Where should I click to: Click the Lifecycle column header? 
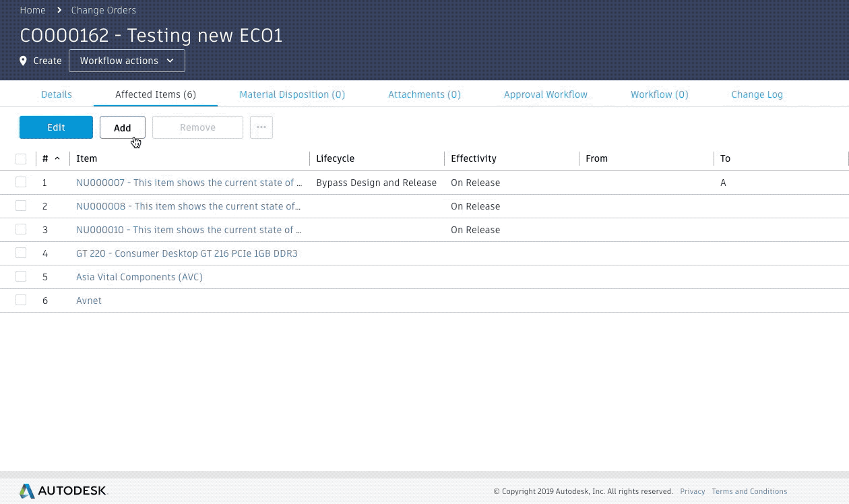pyautogui.click(x=335, y=159)
